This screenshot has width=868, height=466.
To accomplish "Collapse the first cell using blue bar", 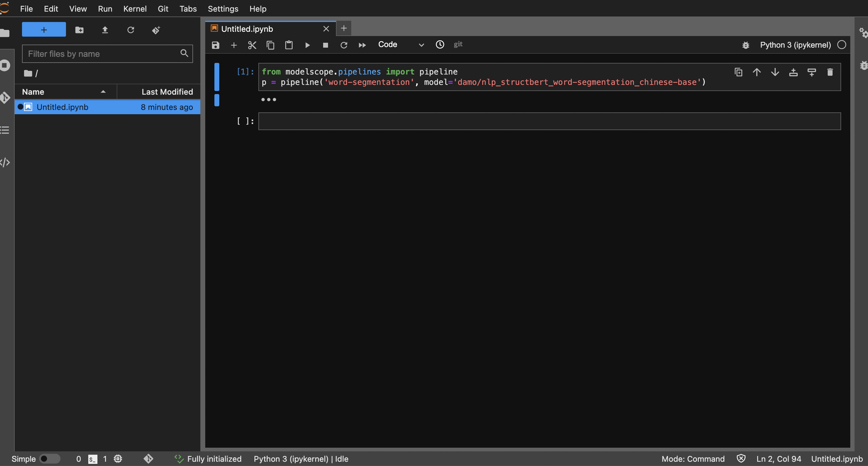I will click(x=217, y=77).
